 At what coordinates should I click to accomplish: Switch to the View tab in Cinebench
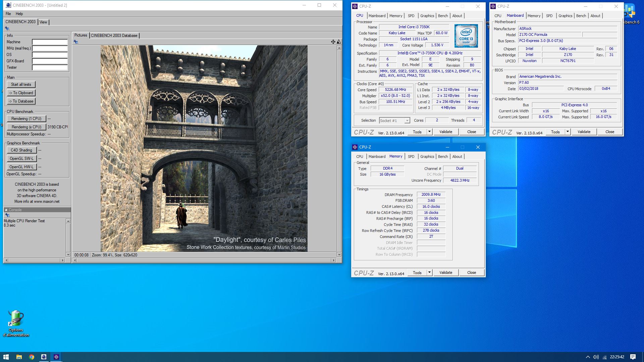[x=43, y=22]
